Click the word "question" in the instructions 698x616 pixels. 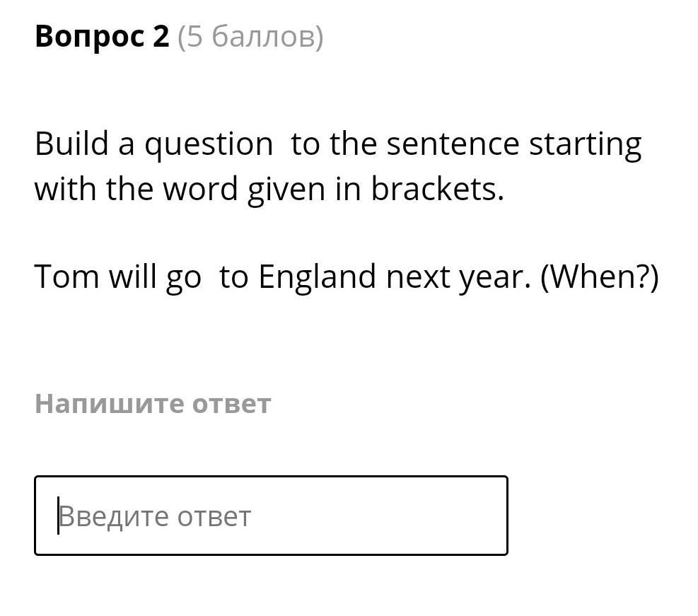tap(209, 146)
